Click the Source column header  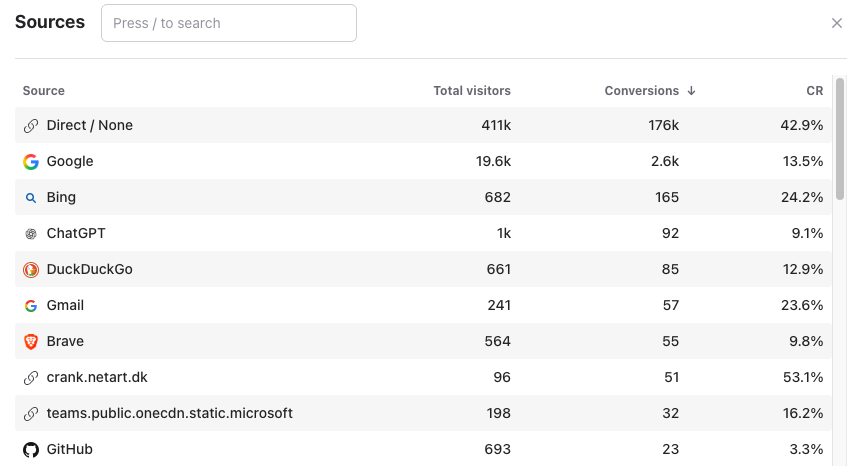coord(43,91)
